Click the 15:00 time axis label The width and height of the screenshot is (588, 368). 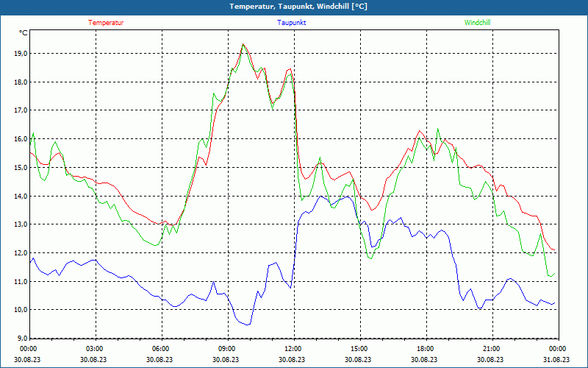coord(359,349)
